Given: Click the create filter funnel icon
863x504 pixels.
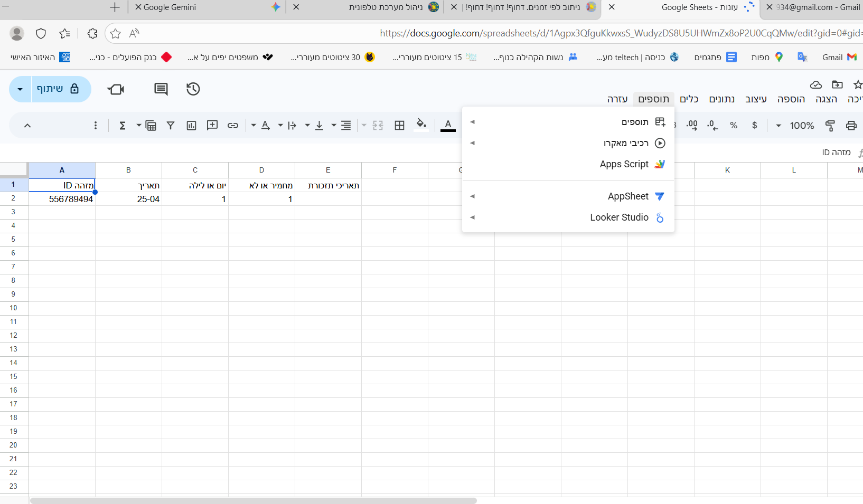Looking at the screenshot, I should pos(171,126).
